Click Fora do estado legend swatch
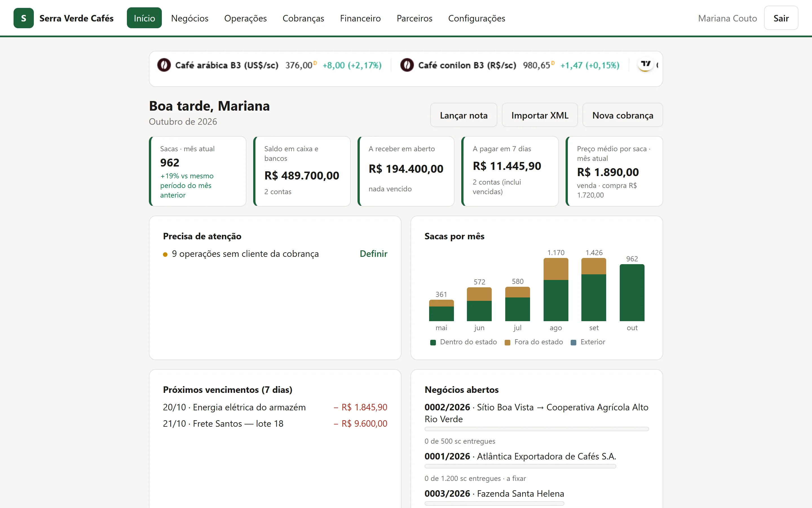Image resolution: width=812 pixels, height=508 pixels. [507, 342]
